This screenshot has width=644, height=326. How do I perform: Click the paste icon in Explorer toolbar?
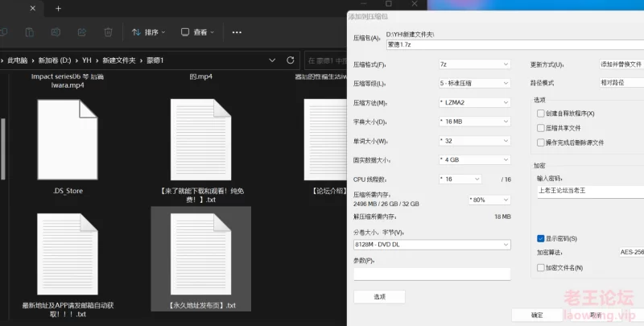click(x=29, y=32)
